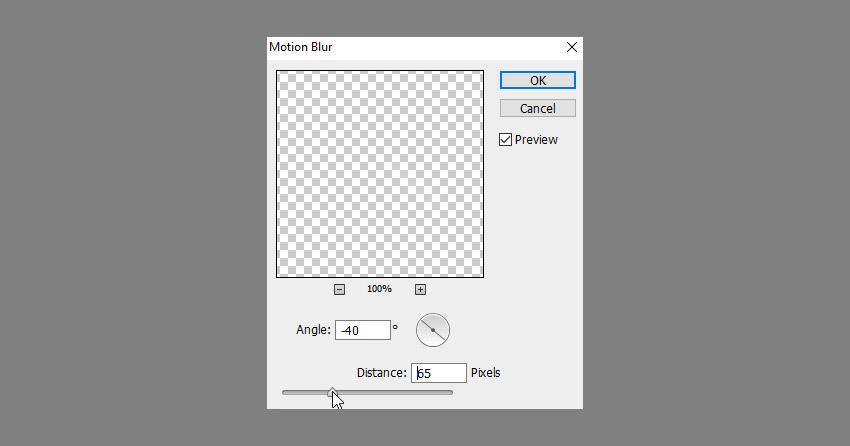Confirm Motion Blur with OK

click(x=538, y=80)
